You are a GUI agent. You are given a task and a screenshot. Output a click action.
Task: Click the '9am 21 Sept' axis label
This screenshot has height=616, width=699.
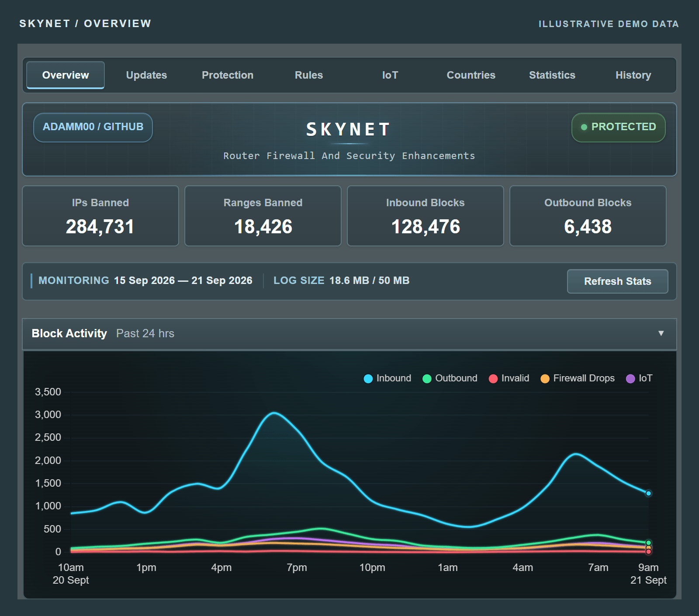click(648, 574)
